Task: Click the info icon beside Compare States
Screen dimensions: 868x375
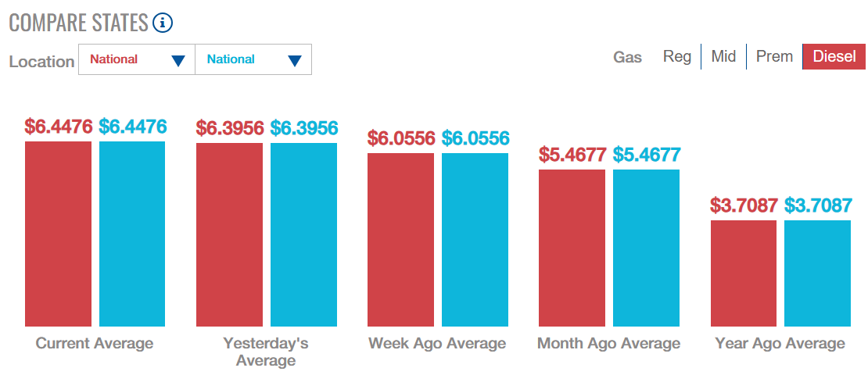Action: 163,23
